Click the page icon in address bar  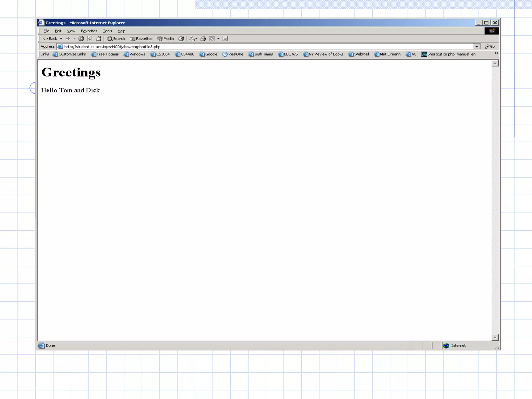click(x=60, y=46)
